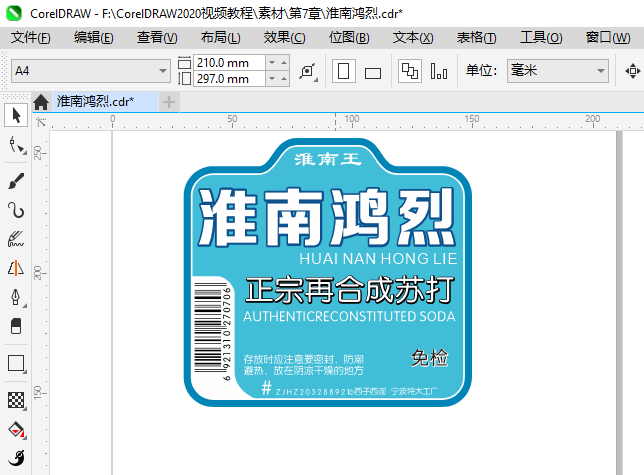644x475 pixels.
Task: Select the Rectangle tool
Action: pyautogui.click(x=16, y=363)
